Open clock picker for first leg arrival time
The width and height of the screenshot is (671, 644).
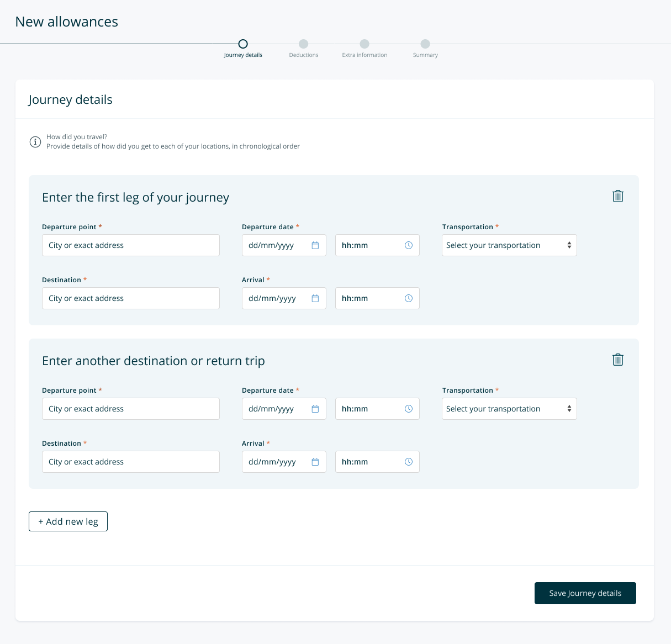coord(409,298)
